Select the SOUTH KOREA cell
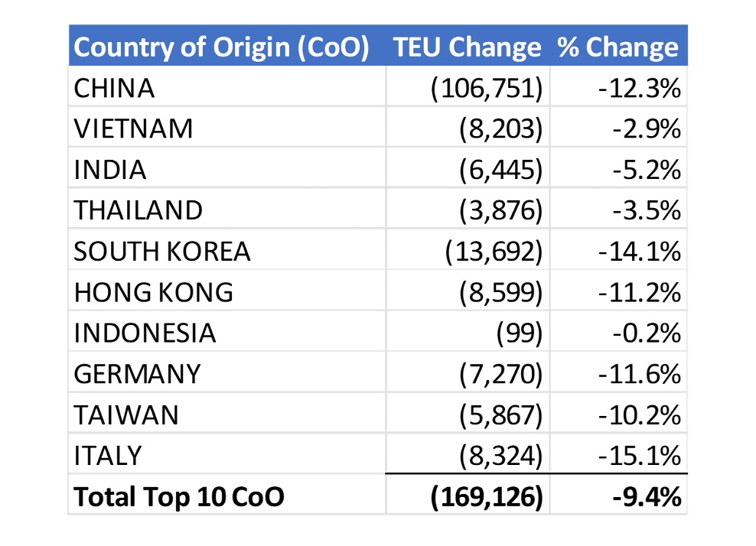The height and width of the screenshot is (546, 756). coord(161,252)
